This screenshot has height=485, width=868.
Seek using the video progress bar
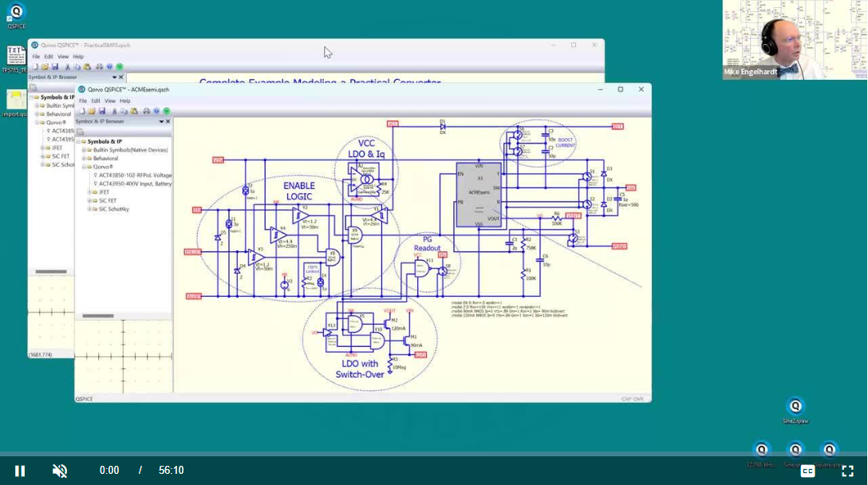point(434,454)
